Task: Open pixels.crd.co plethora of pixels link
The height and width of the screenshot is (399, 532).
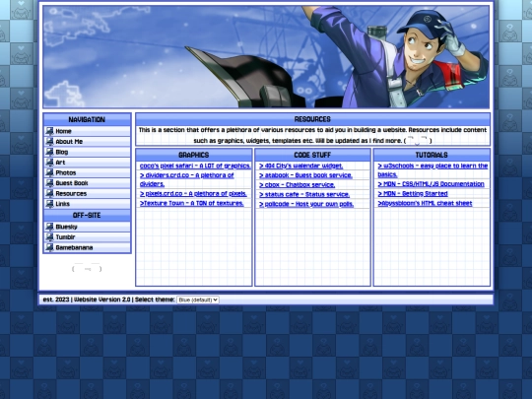Action: [193, 194]
